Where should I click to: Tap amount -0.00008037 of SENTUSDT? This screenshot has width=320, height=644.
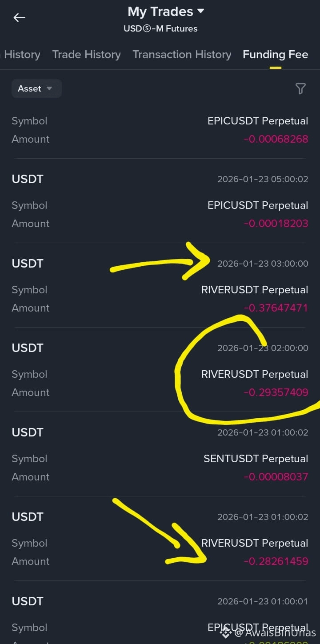pos(276,477)
